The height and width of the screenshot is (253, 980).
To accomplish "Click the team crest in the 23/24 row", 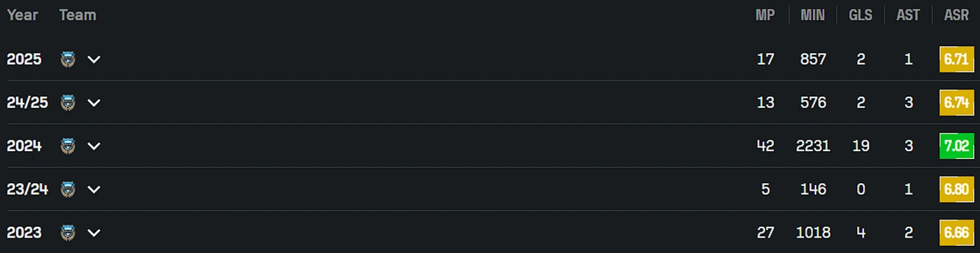I will (x=68, y=189).
